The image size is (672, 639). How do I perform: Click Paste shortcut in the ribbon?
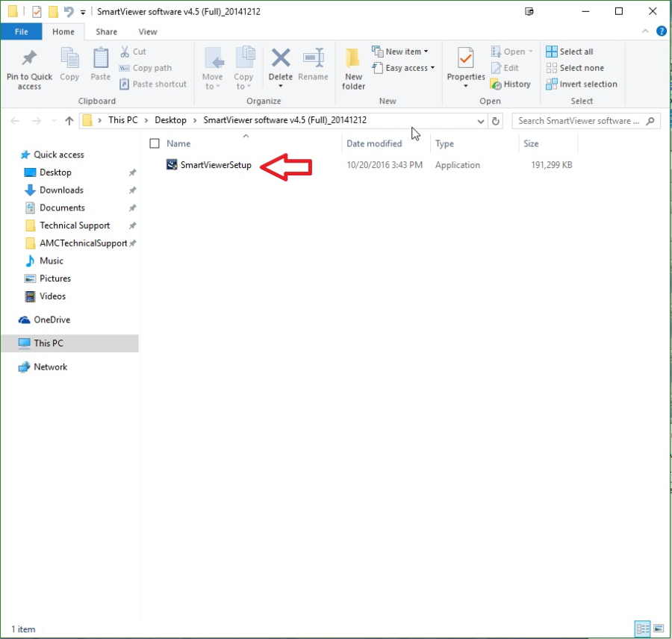(153, 84)
